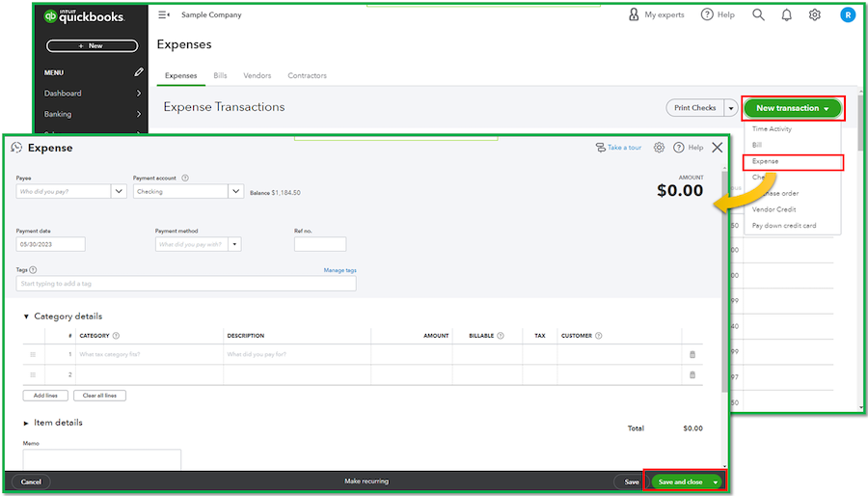Select Bill from new transaction menu
The image size is (868, 496).
(757, 145)
